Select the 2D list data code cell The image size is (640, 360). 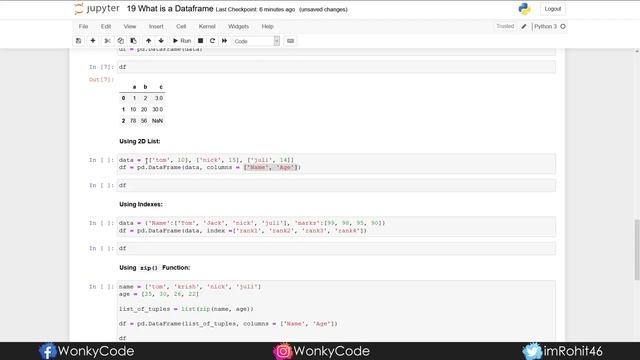point(336,164)
